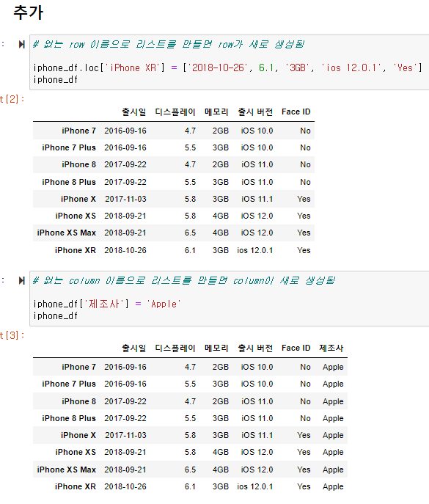Click 메모리 header in first table

coord(216,112)
